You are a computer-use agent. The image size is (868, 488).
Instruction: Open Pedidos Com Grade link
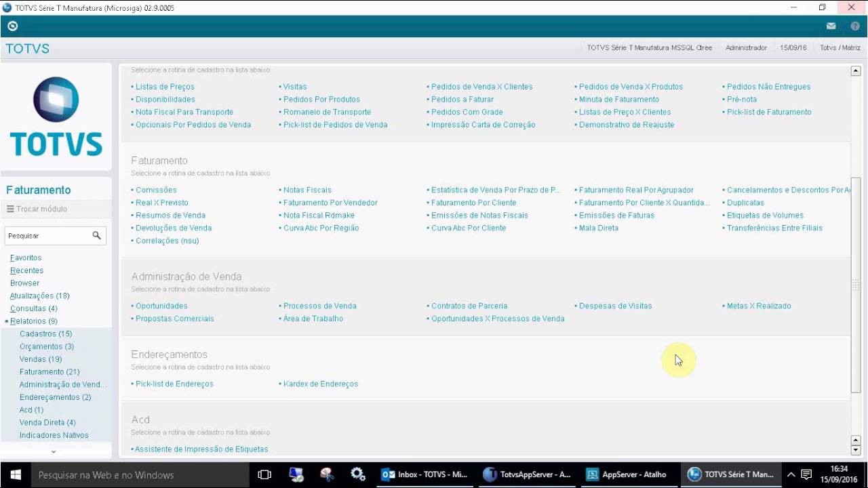coord(467,113)
